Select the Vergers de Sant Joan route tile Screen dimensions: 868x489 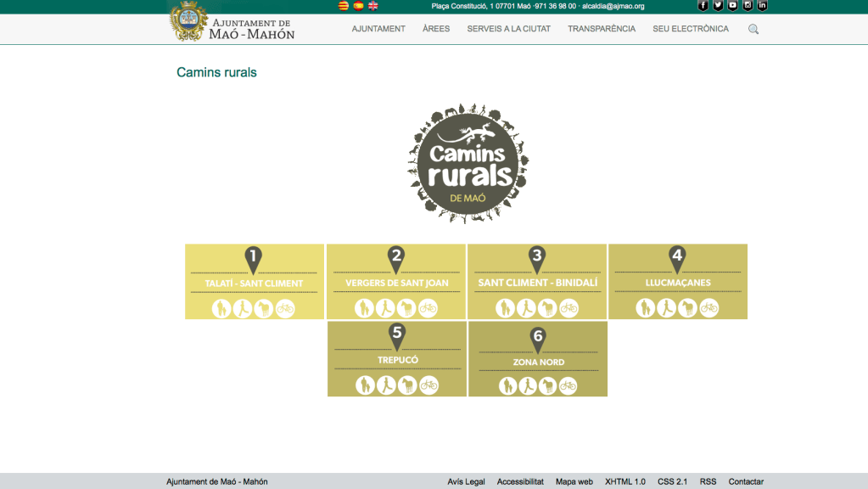coord(396,282)
